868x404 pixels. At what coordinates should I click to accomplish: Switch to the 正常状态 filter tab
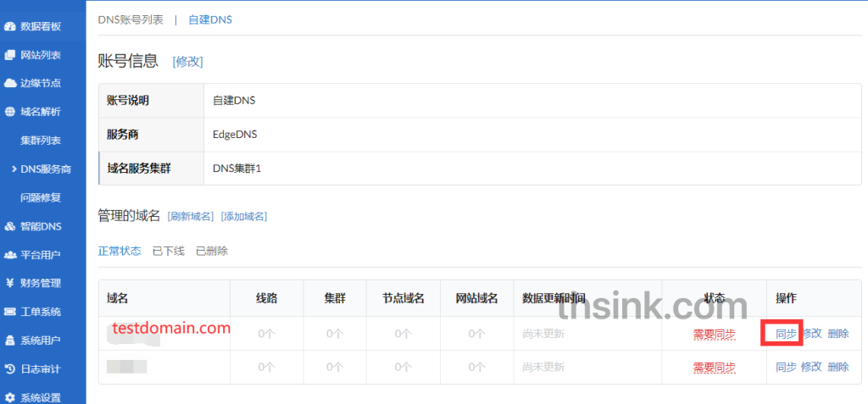pos(120,251)
